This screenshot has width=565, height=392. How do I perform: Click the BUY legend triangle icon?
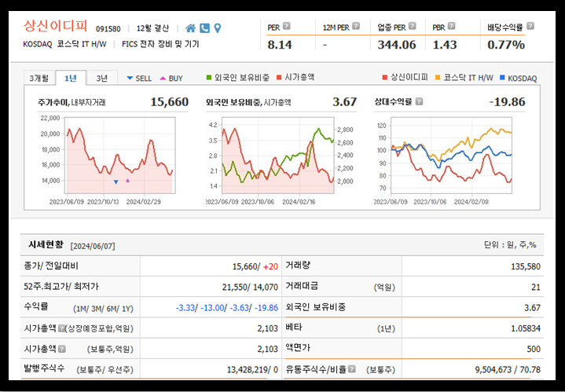(163, 78)
